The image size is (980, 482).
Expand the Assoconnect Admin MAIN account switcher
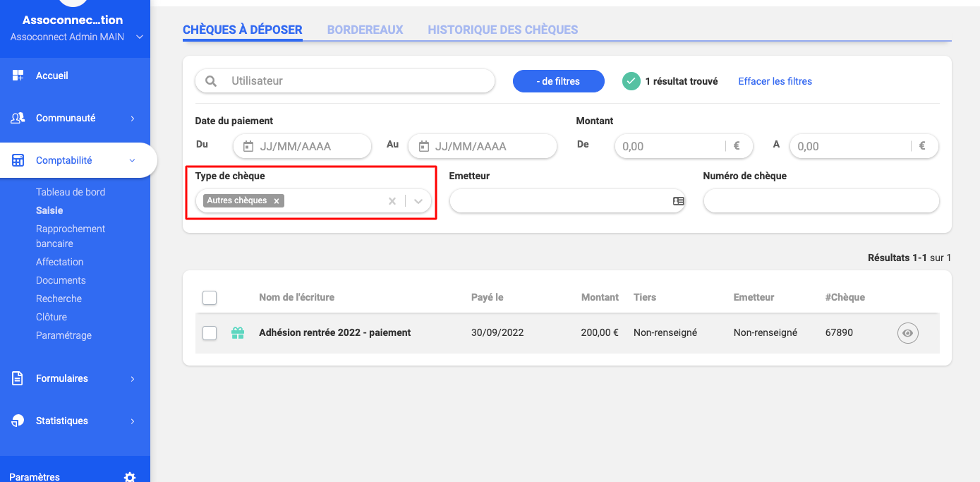(140, 37)
